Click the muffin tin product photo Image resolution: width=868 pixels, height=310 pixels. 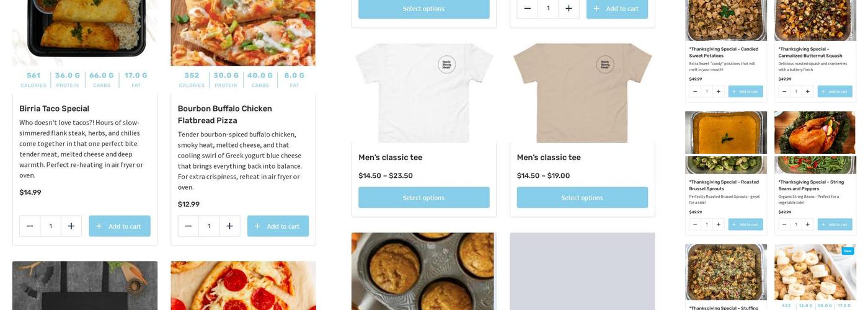pos(423,271)
